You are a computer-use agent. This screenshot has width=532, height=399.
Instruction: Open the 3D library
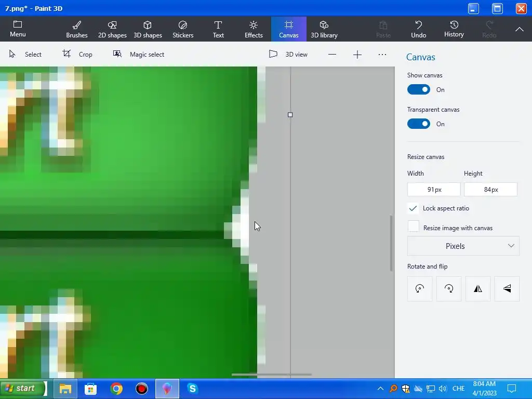pos(324,29)
